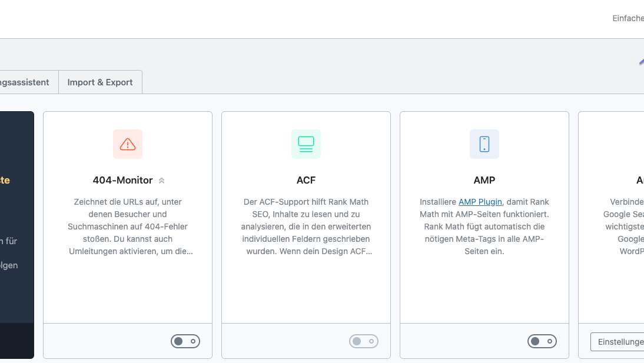
Task: Follow the AMP Plugin link
Action: [x=480, y=202]
